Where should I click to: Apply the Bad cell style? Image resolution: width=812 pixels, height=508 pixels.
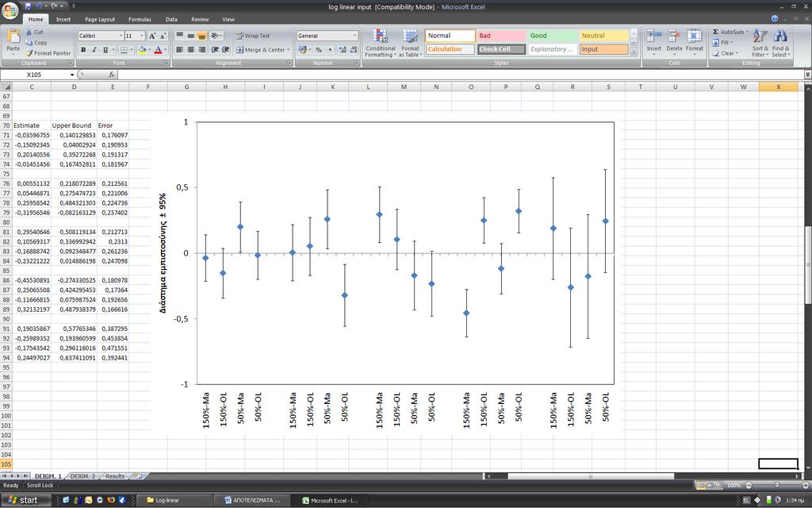501,36
